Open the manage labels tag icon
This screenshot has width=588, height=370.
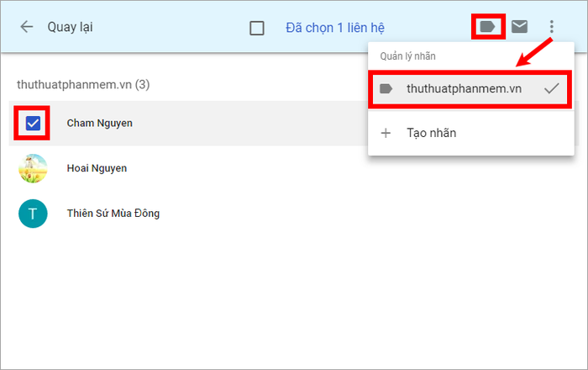[x=488, y=26]
